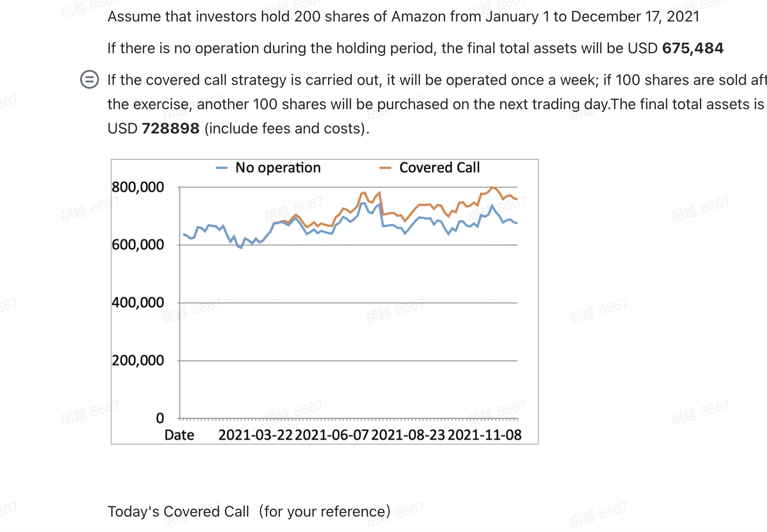Screen dimensions: 767x532
Task: Select the "No operation" legend label
Action: point(278,168)
